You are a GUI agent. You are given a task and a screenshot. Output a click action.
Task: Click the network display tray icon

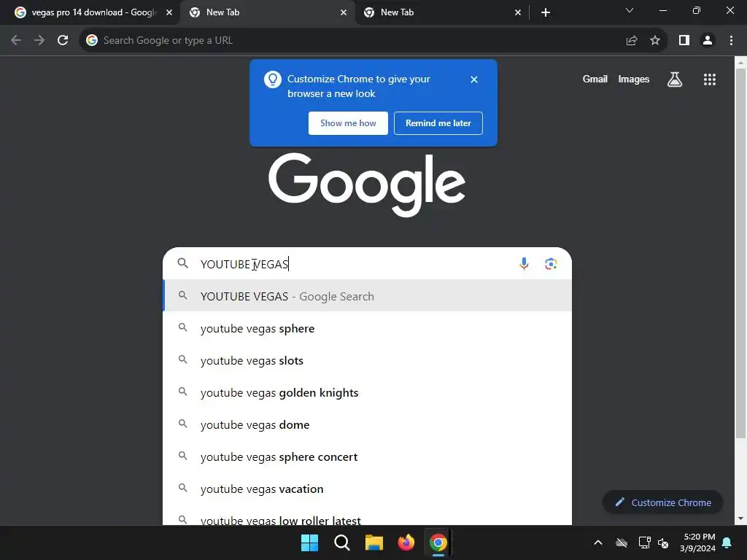[644, 542]
